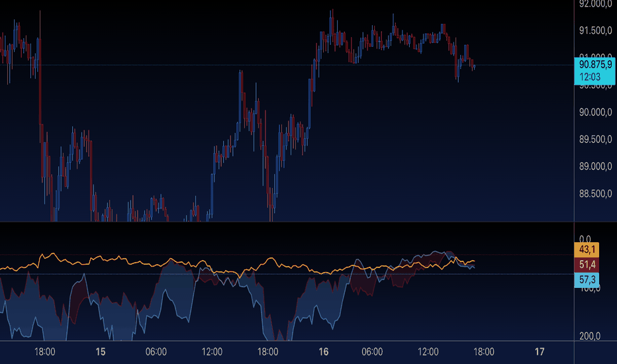This screenshot has height=364, width=617.
Task: Click the last 18:00 label before day 17
Action: click(x=484, y=352)
